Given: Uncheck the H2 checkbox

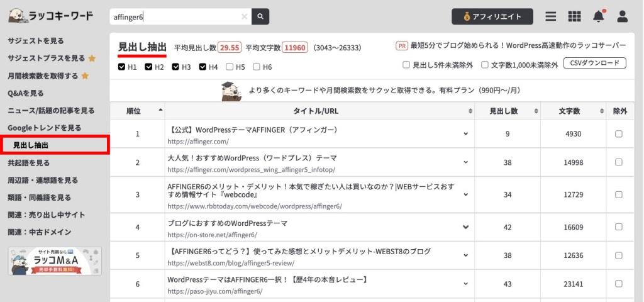Looking at the screenshot, I should pos(148,67).
